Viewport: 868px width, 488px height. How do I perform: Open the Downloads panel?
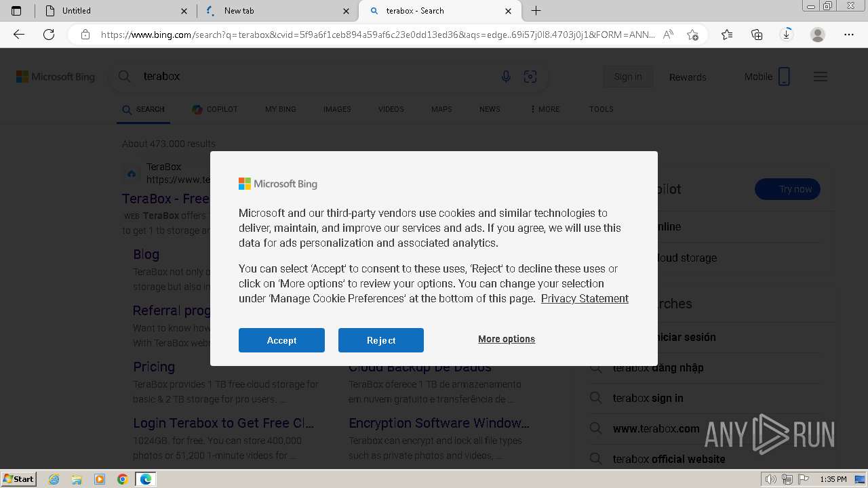787,35
